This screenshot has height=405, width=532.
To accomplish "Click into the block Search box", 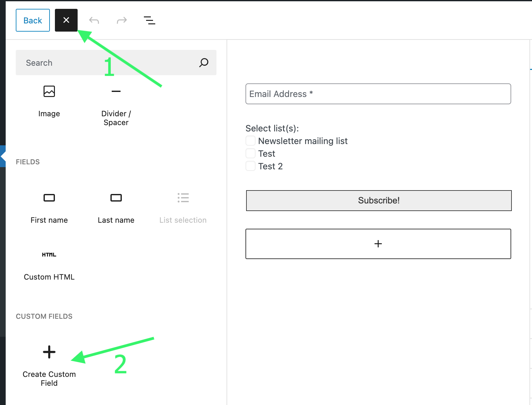I will click(x=107, y=63).
